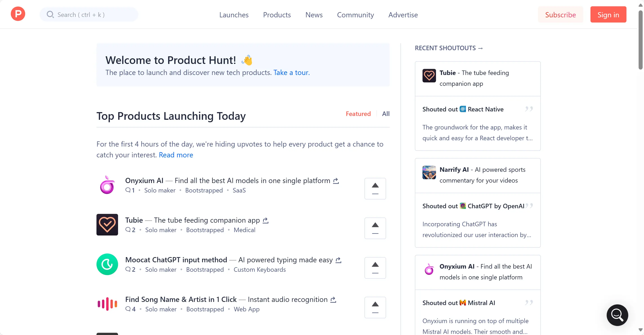Screen dimensions: 644x335
Task: Click the Product Hunt logo
Action: click(18, 14)
